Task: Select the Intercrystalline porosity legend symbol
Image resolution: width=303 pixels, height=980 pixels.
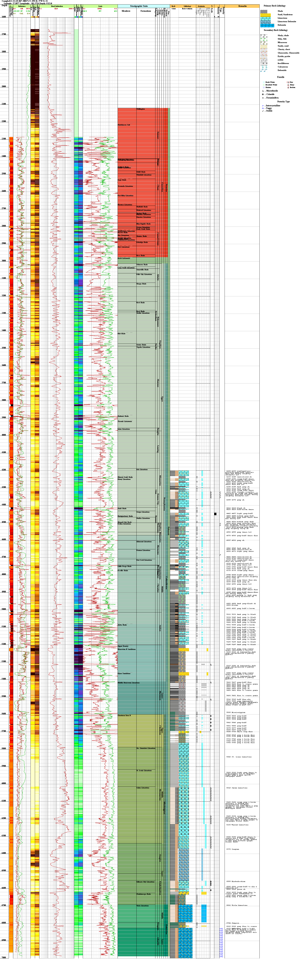Action: (263, 106)
